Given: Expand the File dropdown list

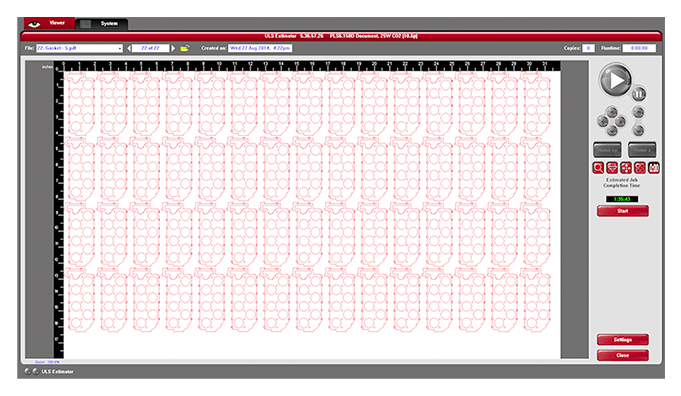Looking at the screenshot, I should click(x=120, y=48).
